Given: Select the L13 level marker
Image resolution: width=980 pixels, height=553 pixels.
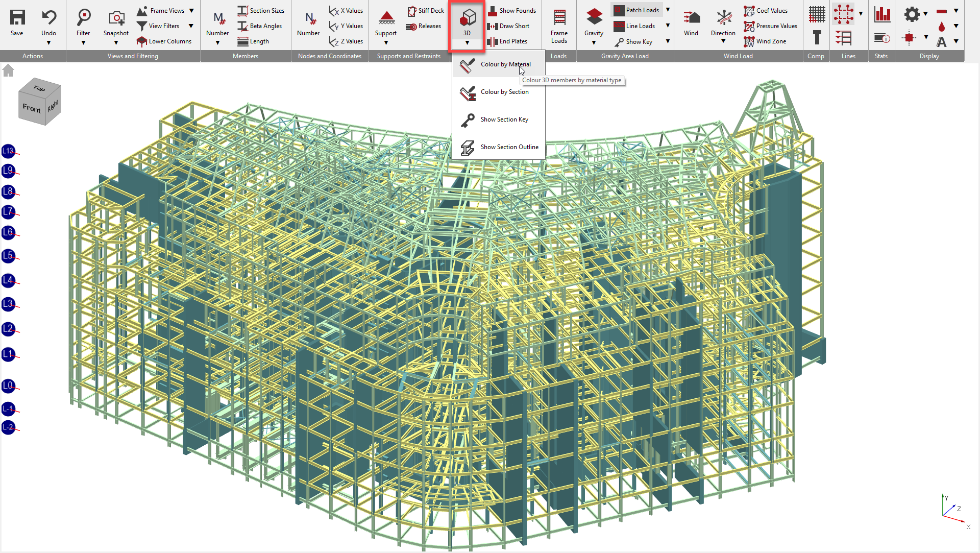Looking at the screenshot, I should click(x=8, y=151).
